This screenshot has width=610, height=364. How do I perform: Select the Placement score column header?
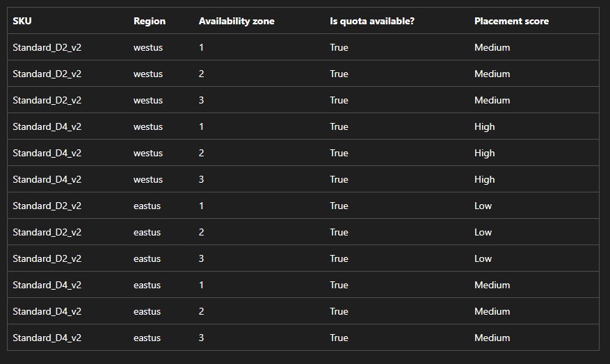click(511, 22)
